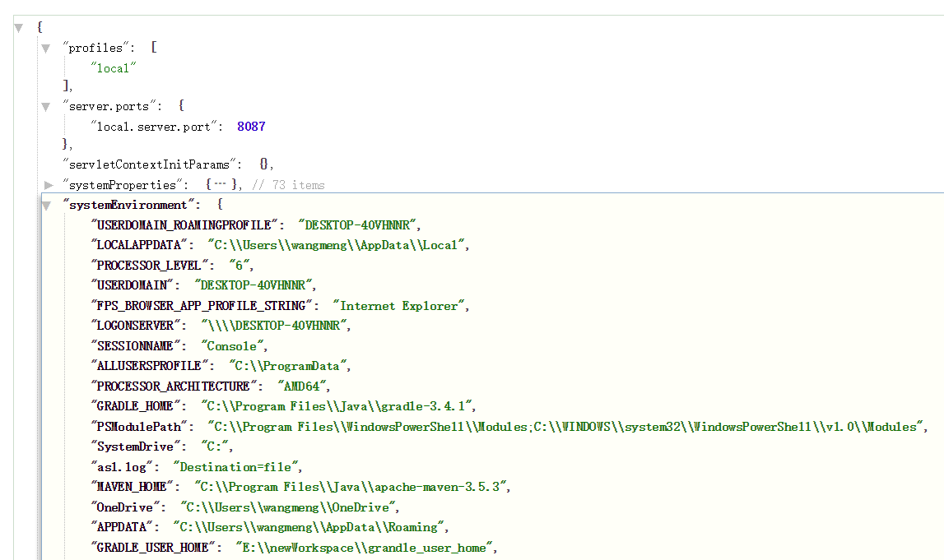Click the "SESSIONNAME" key

[x=136, y=346]
